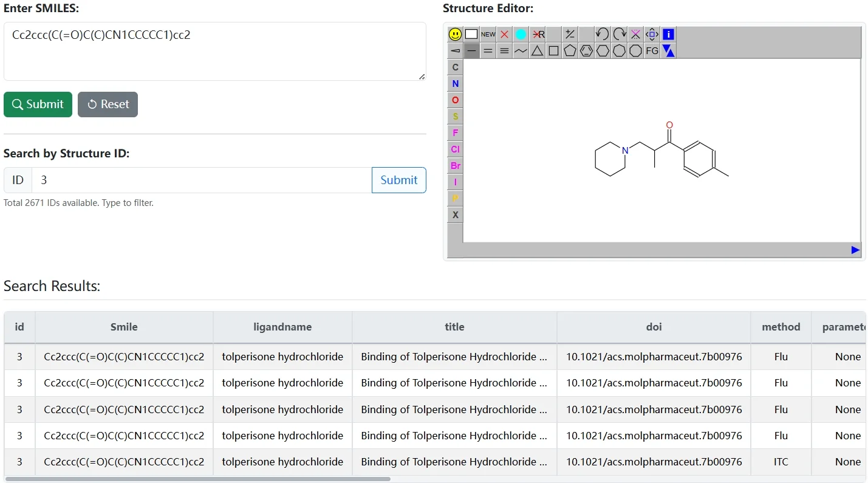
Task: Submit the Structure ID search
Action: tap(398, 180)
